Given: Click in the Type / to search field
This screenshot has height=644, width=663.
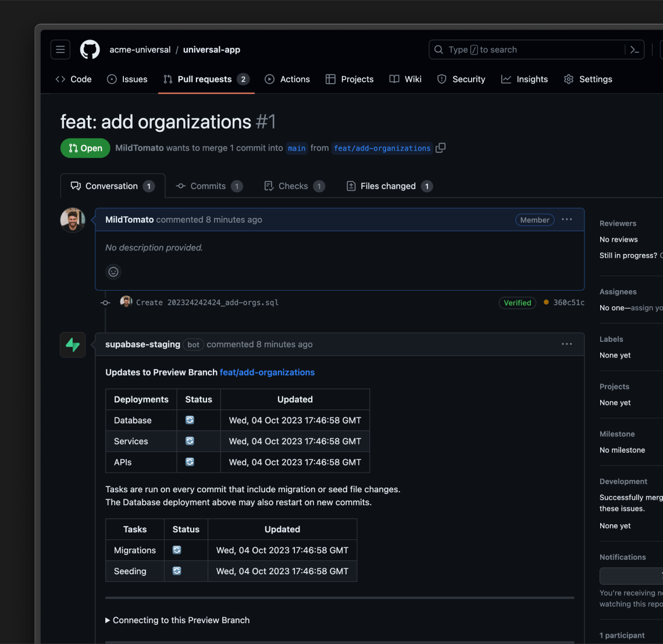Looking at the screenshot, I should click(536, 49).
